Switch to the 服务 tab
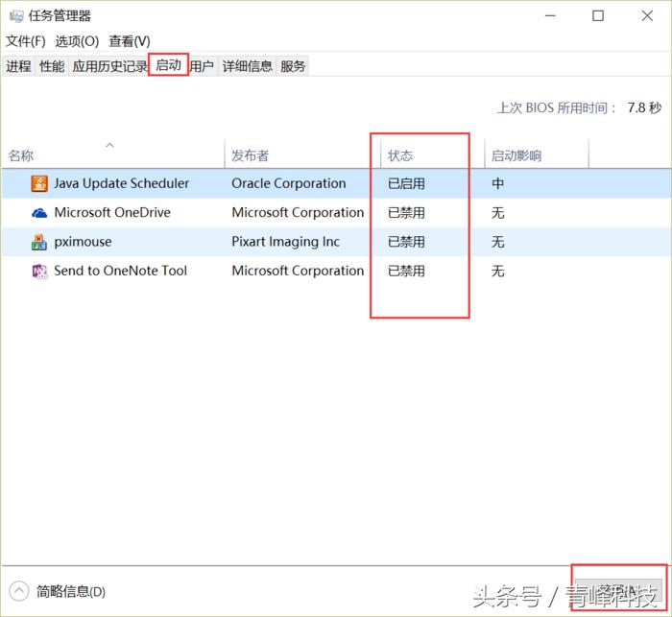Viewport: 672px width, 617px height. click(x=293, y=66)
